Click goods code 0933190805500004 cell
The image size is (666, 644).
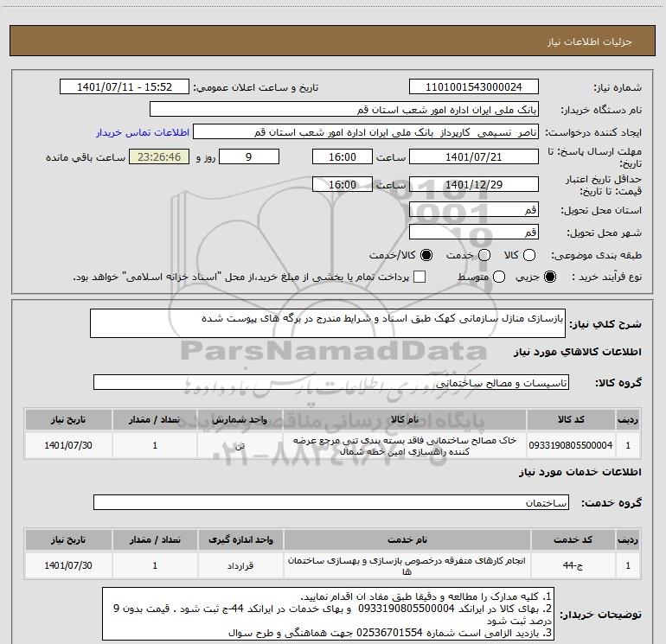pos(571,445)
